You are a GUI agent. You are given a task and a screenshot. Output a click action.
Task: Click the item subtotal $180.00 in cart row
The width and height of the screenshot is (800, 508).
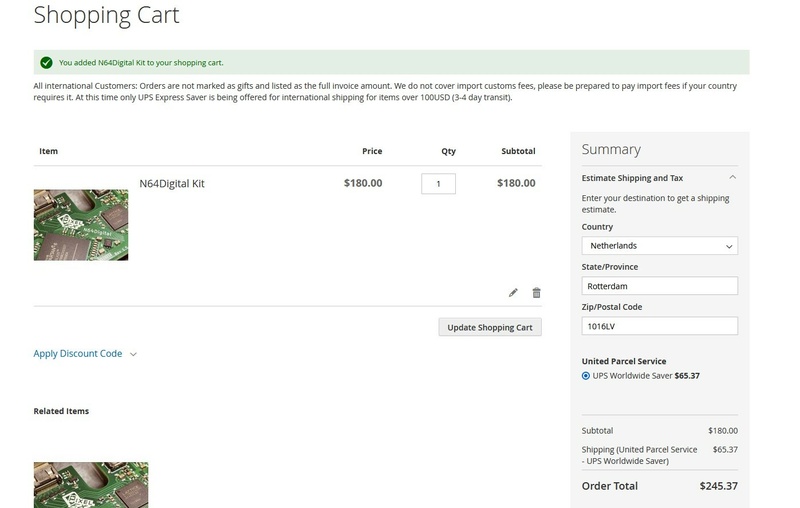click(x=516, y=184)
